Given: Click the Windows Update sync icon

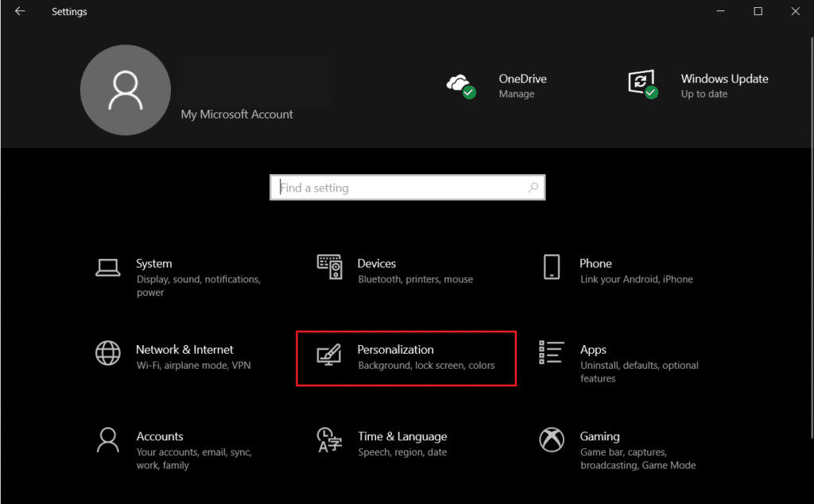Looking at the screenshot, I should pos(642,84).
